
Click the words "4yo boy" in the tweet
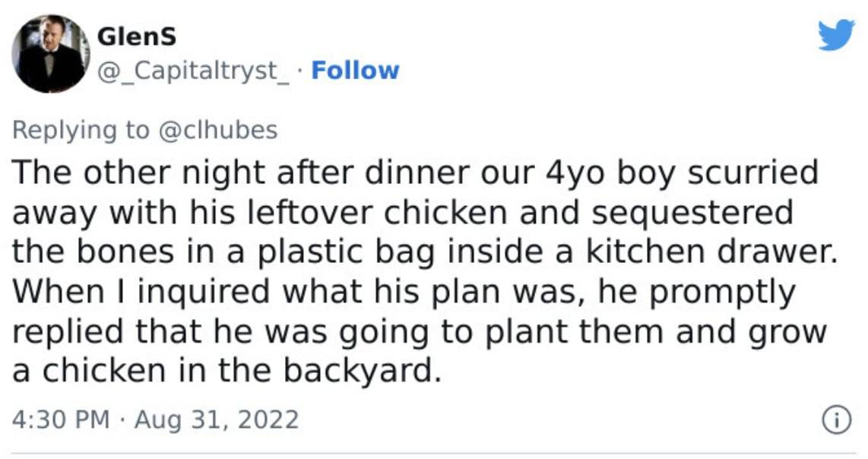click(611, 174)
